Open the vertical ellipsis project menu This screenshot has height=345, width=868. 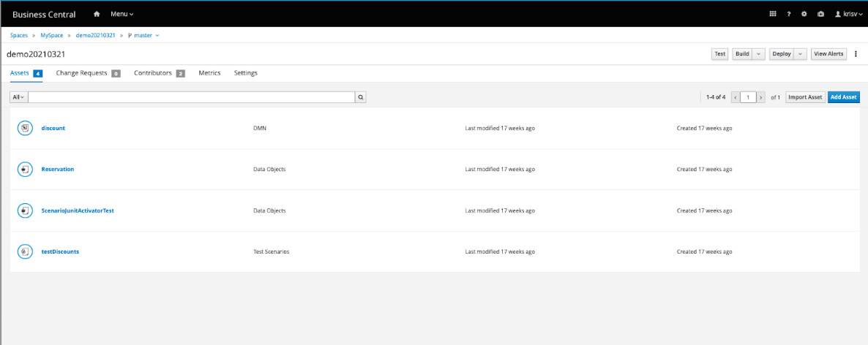coord(856,54)
